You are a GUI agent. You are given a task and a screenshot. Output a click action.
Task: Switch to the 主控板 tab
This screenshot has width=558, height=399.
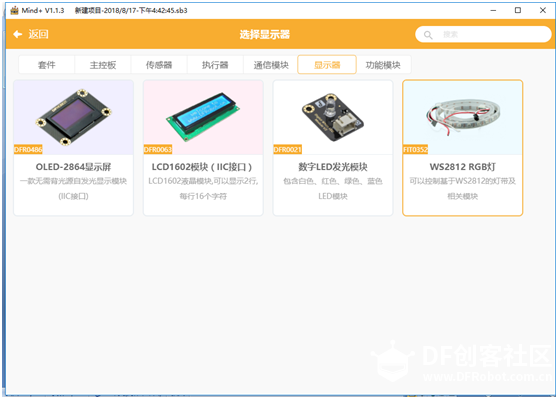point(103,65)
